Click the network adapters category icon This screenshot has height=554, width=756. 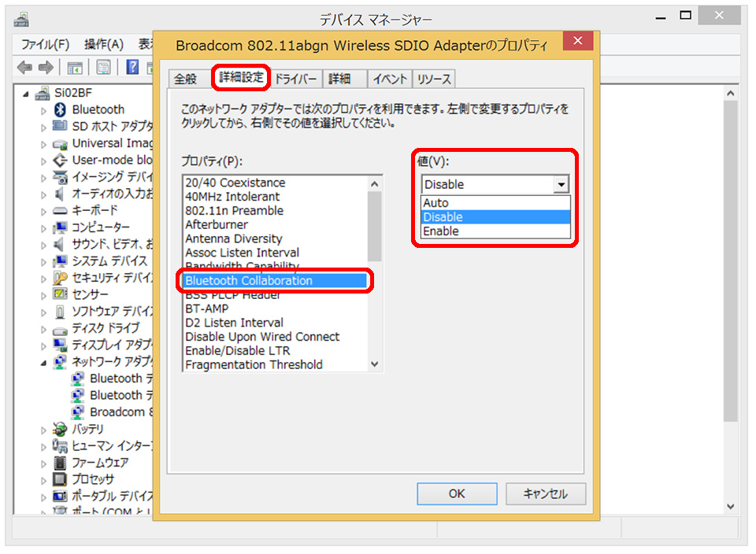[x=60, y=361]
